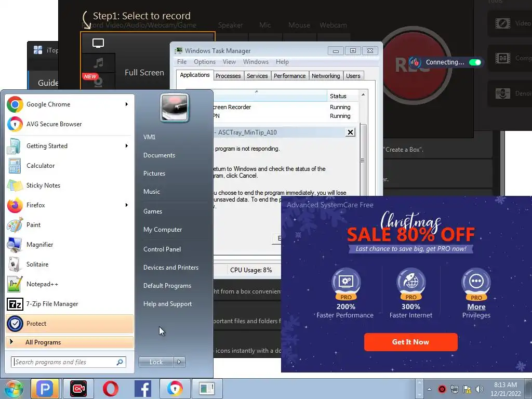Switch to the Networking tab
532x399 pixels.
[326, 76]
